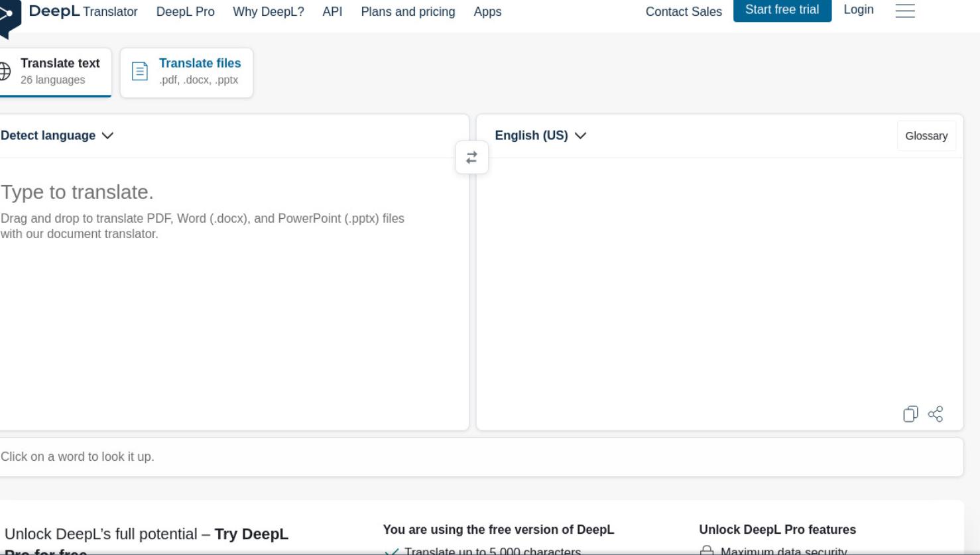Go to Why DeepL? page
The width and height of the screenshot is (980, 555).
(x=269, y=12)
